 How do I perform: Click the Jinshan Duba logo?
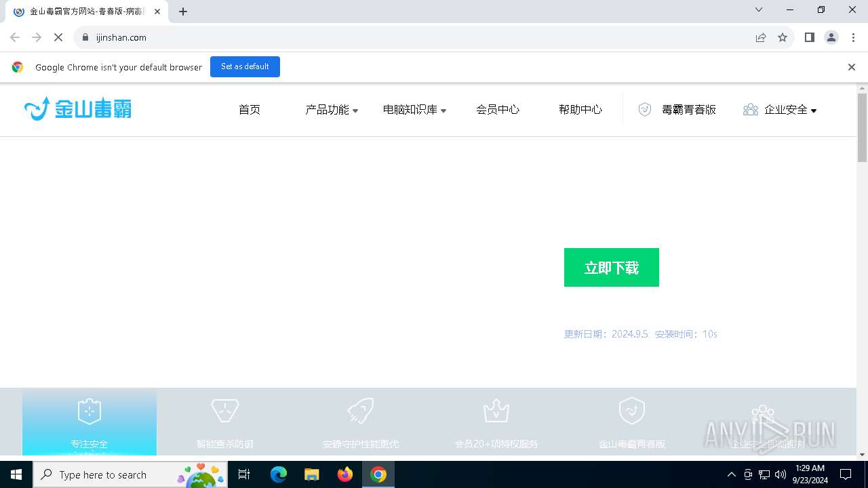(x=78, y=108)
